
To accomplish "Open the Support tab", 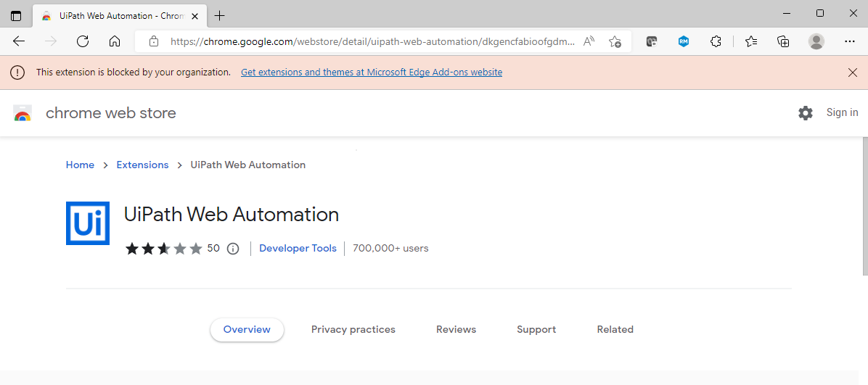I will pos(536,329).
